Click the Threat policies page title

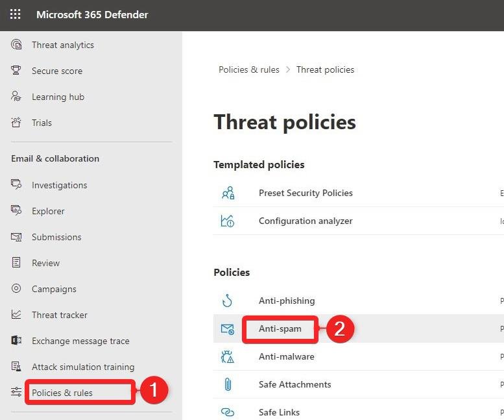tap(285, 122)
